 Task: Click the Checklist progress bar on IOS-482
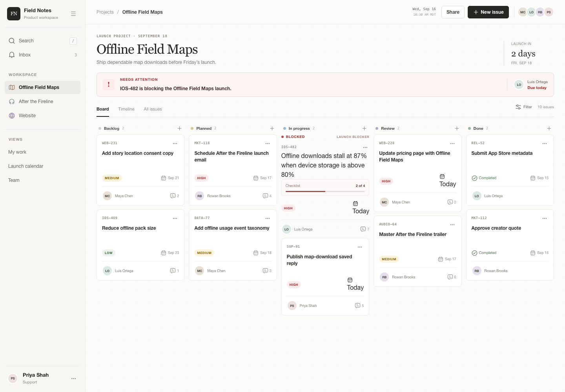325,191
